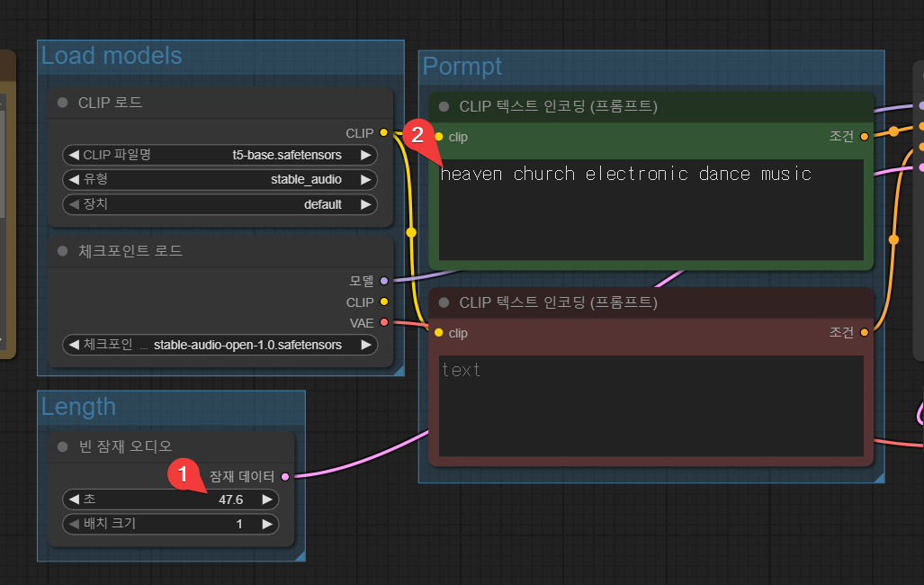Click the red VAE output port
Viewport: 924px width, 585px height.
(384, 322)
